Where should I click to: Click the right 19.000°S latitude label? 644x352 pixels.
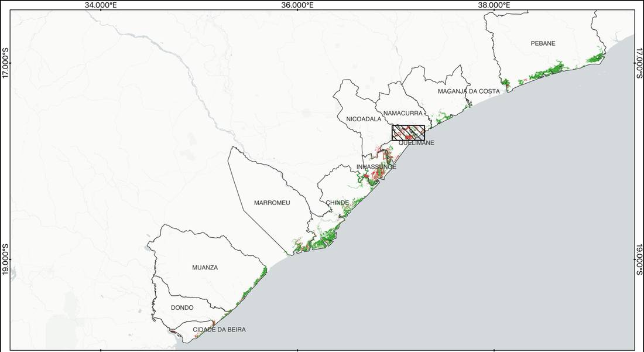coord(639,259)
